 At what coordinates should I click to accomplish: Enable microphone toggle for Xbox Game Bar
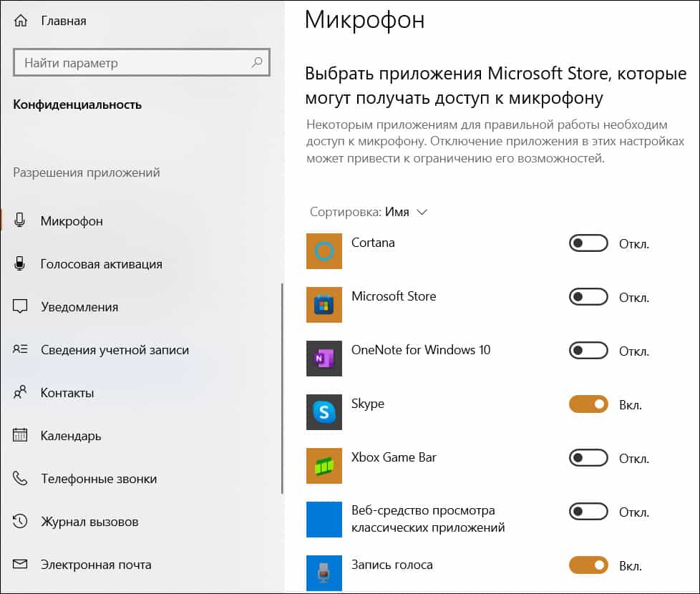coord(588,458)
